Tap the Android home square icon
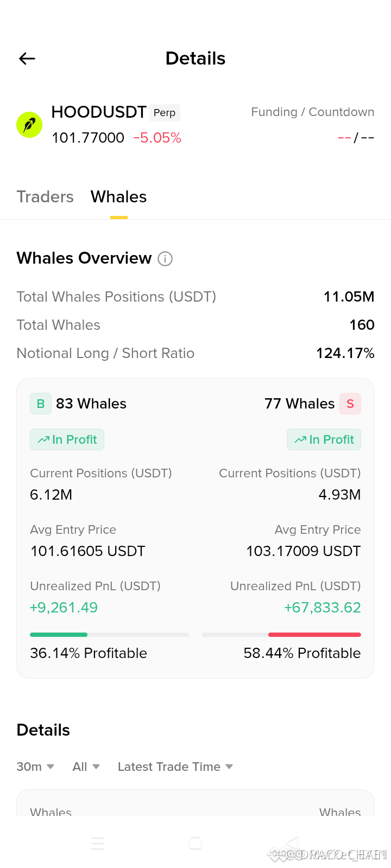391x868 pixels. (195, 843)
